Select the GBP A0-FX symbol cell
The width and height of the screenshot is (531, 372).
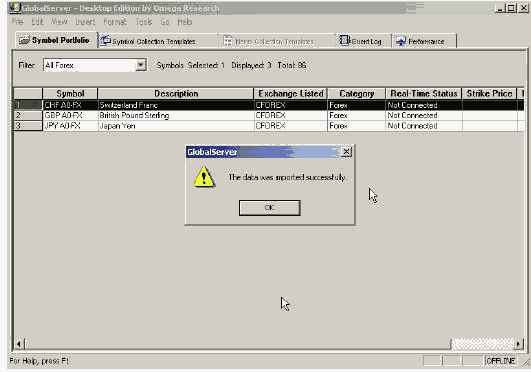(70, 116)
